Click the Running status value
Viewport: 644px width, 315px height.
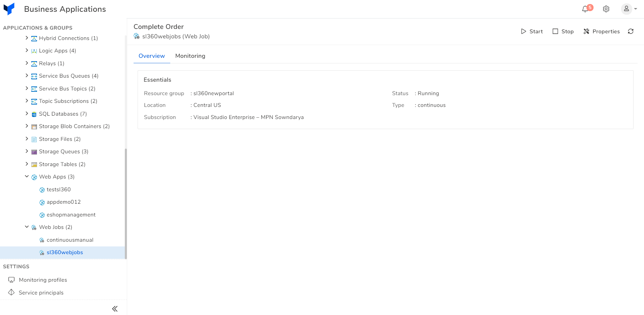point(428,93)
